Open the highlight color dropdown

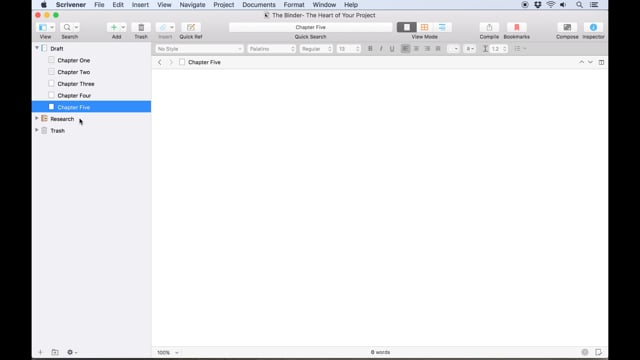[x=470, y=49]
